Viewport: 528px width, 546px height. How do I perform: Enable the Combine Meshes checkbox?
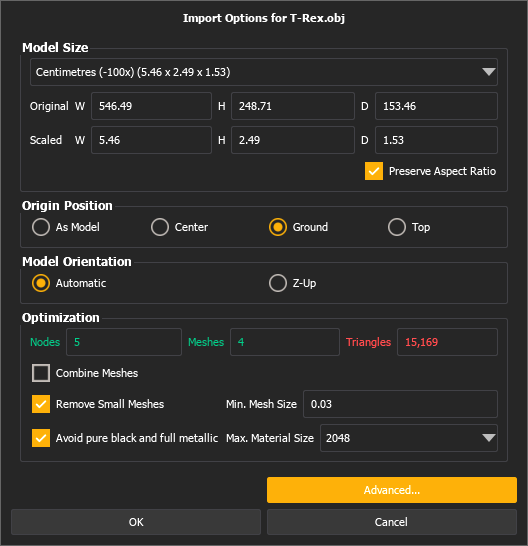coord(41,373)
